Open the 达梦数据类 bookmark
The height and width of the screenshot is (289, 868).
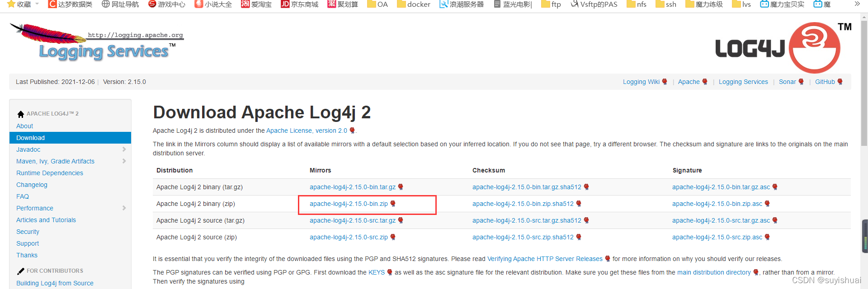(x=70, y=4)
